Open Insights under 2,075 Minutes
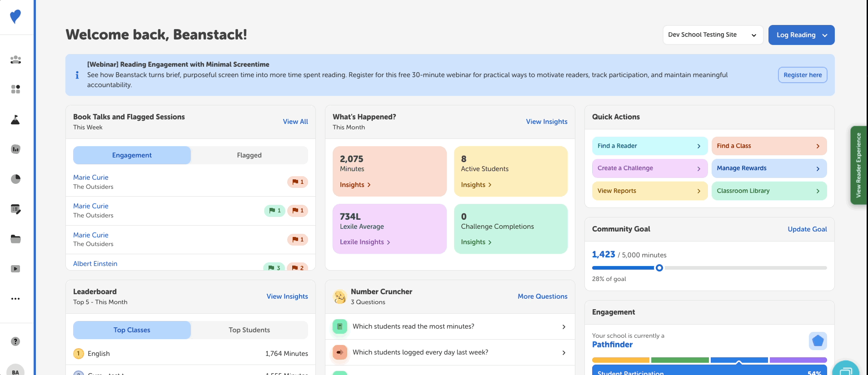The width and height of the screenshot is (868, 375). 355,185
